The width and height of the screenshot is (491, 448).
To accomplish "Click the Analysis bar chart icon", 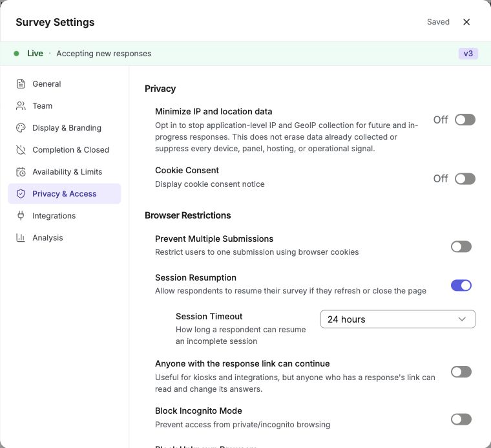I will [21, 237].
